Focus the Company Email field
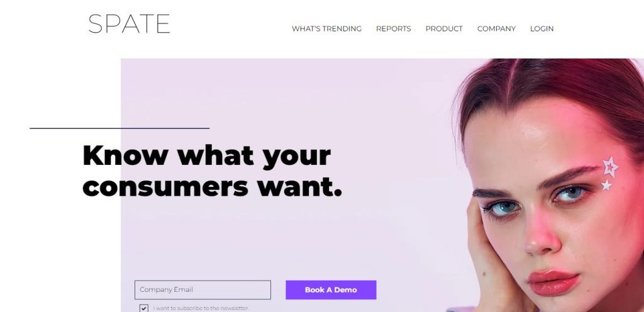 (203, 290)
